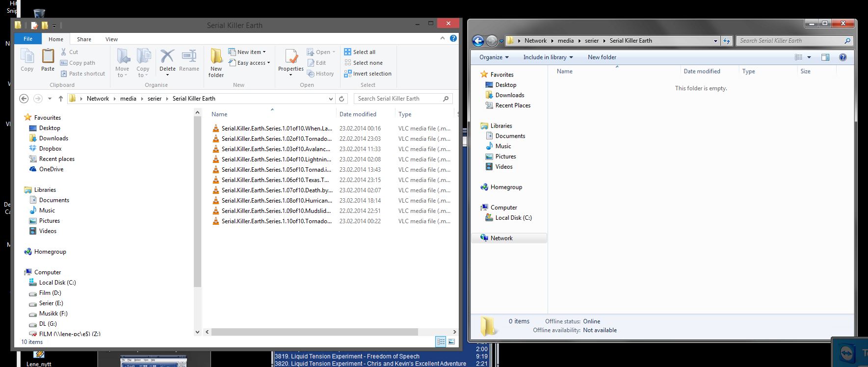Screen dimensions: 868x367
Task: Click Invert selection in the ribbon
Action: click(x=368, y=74)
